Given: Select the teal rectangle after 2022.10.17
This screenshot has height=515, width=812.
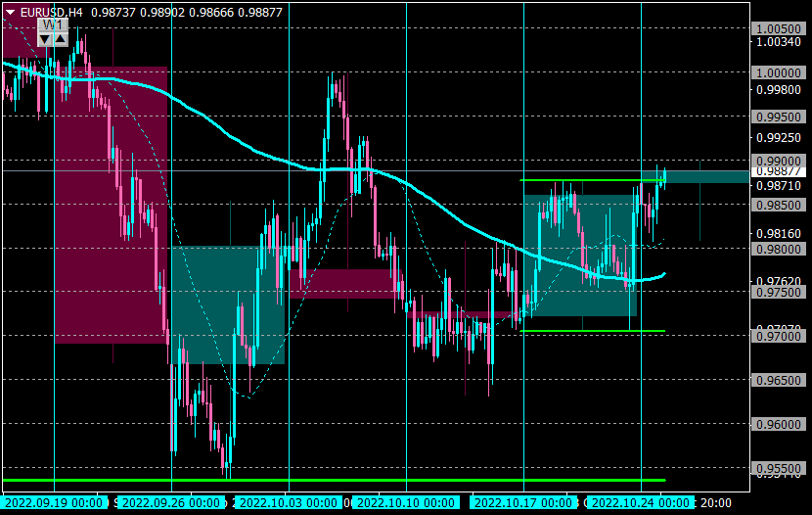Looking at the screenshot, I should click(x=580, y=256).
